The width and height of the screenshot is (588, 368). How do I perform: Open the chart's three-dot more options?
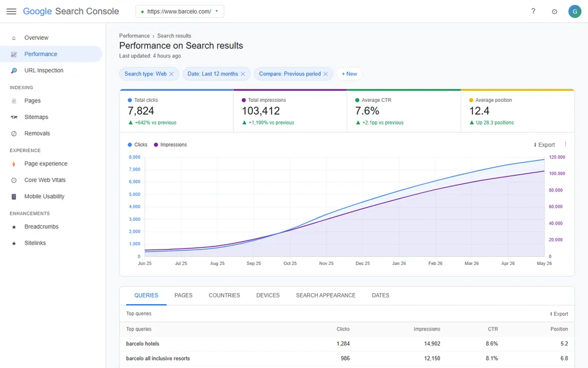point(565,144)
